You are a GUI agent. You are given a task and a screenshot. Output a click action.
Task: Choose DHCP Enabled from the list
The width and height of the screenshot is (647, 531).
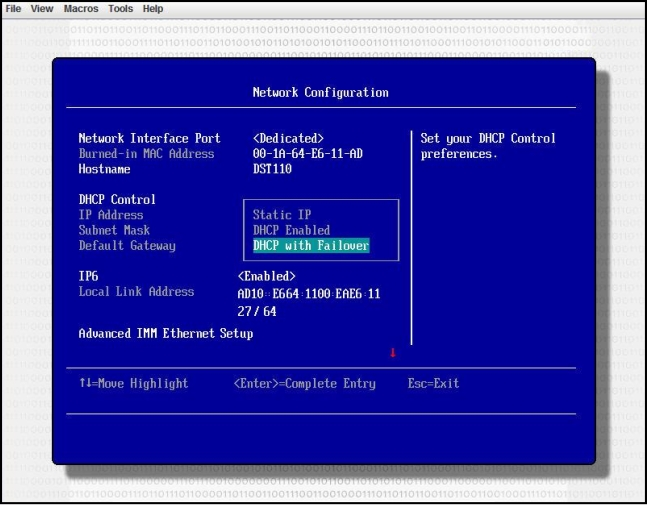pyautogui.click(x=291, y=230)
